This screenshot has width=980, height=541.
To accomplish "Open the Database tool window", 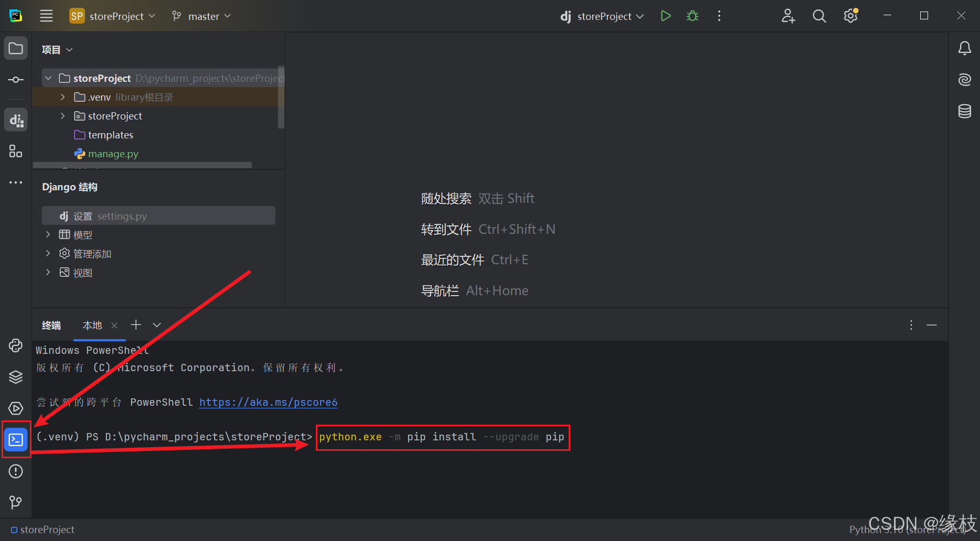I will click(x=965, y=111).
